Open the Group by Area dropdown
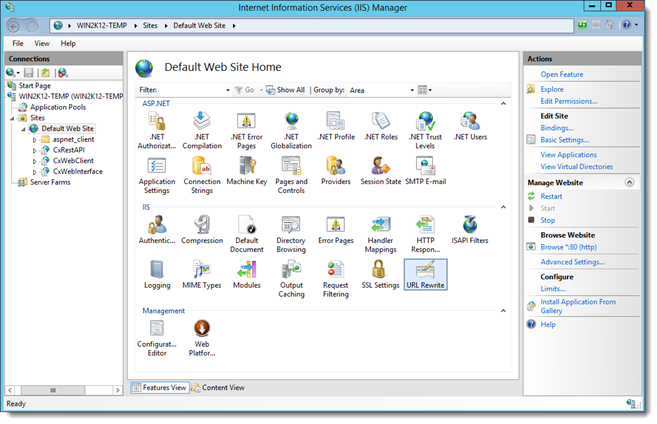This screenshot has height=424, width=657. pos(381,90)
